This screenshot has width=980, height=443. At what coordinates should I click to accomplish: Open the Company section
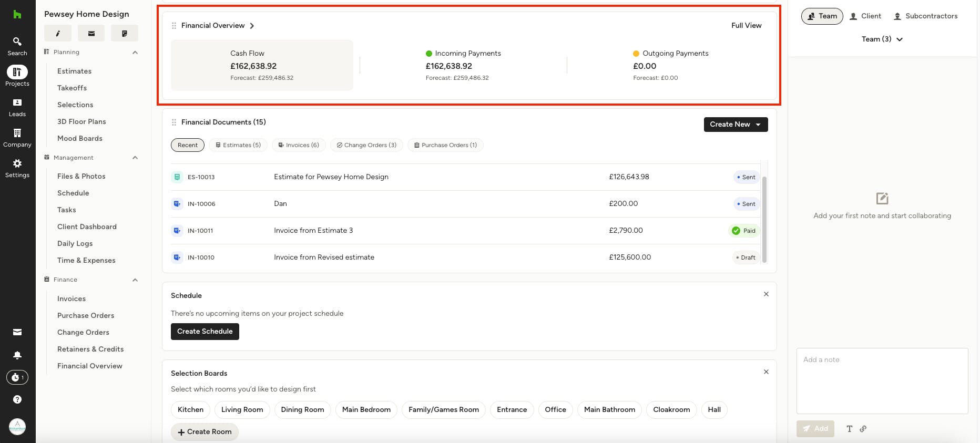[x=17, y=137]
